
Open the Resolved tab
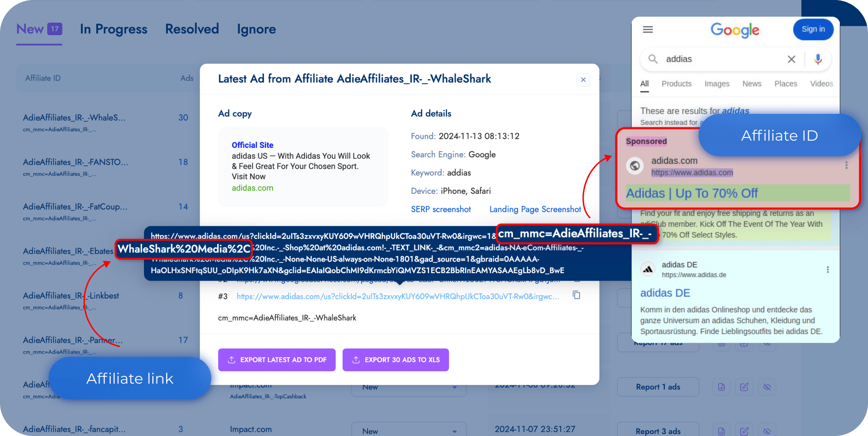[192, 29]
